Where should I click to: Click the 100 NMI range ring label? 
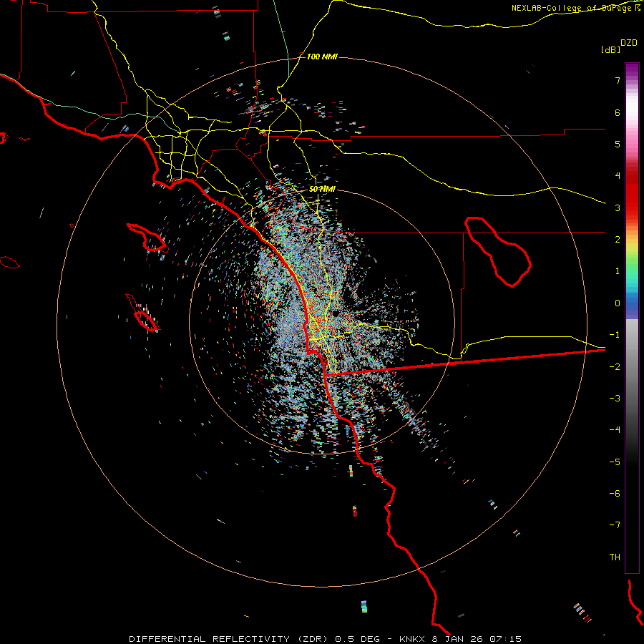[322, 57]
